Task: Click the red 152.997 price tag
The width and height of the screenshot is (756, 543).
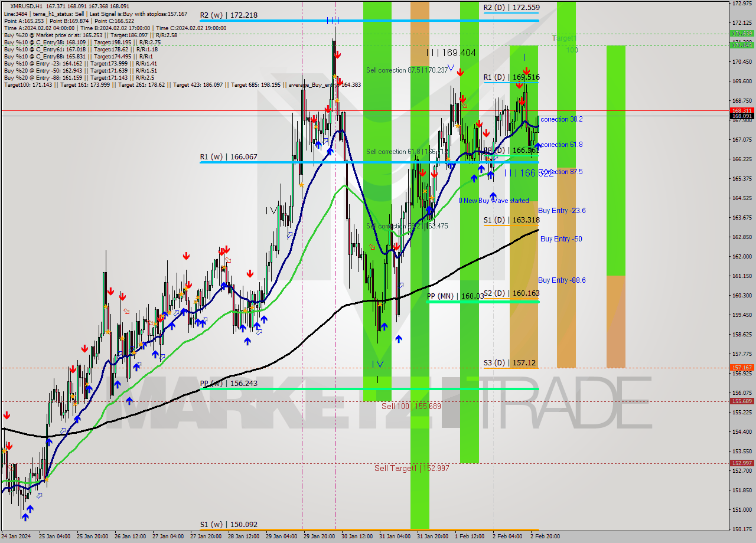Action: click(742, 463)
